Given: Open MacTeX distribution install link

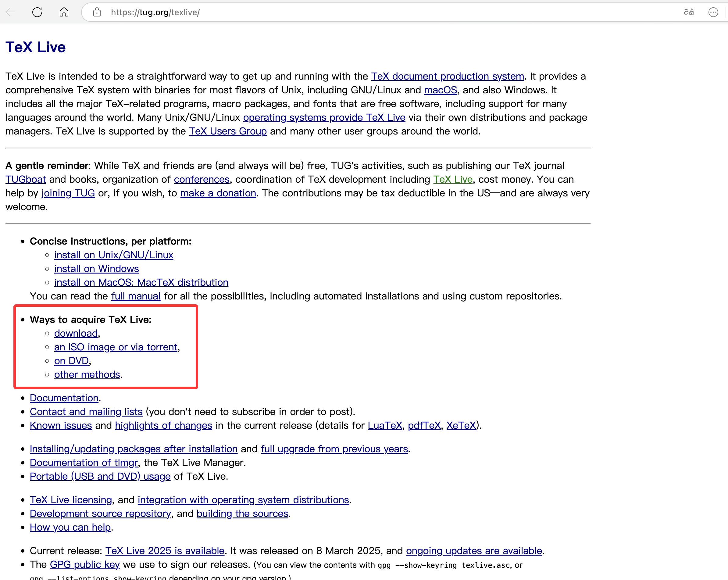Looking at the screenshot, I should (x=141, y=282).
